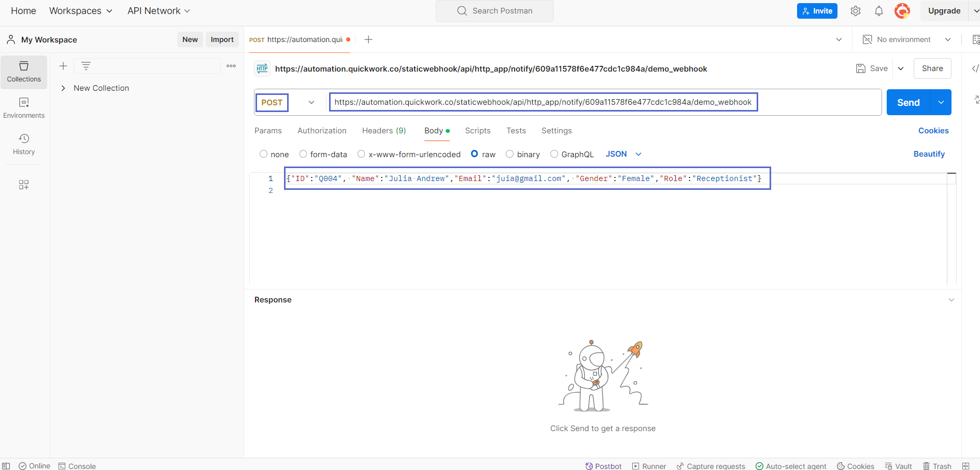Click the Share button
The image size is (980, 470).
tap(932, 68)
